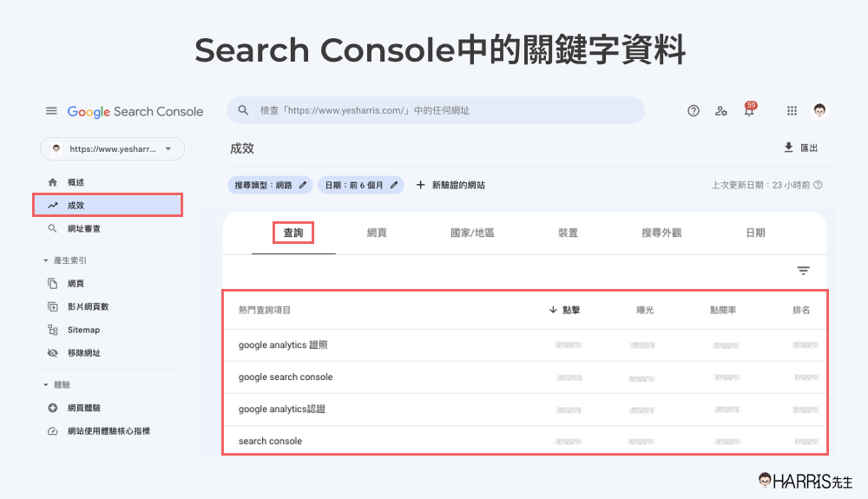Image resolution: width=868 pixels, height=499 pixels.
Task: Click the pencil icon on 搜尋類型 chip
Action: (x=303, y=186)
